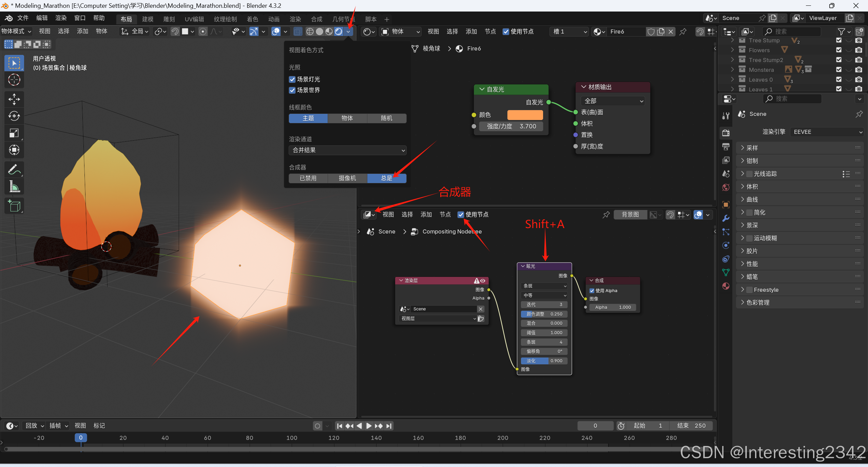Open the 渲染引擎 EEVEE dropdown
Screen dimensions: 868x467
826,132
